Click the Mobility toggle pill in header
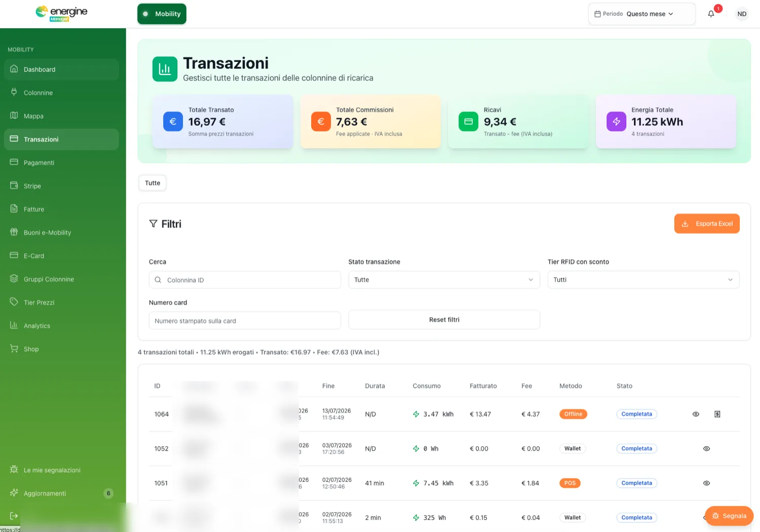Screen dimensions: 760x532 pyautogui.click(x=162, y=14)
